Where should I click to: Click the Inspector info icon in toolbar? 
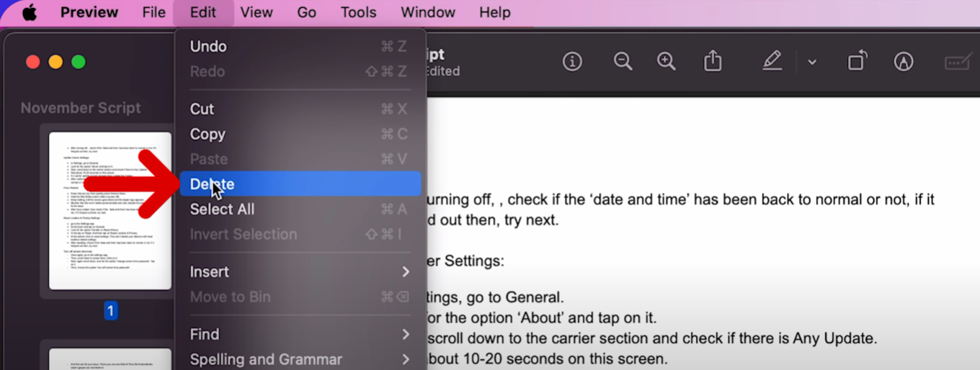[x=572, y=62]
